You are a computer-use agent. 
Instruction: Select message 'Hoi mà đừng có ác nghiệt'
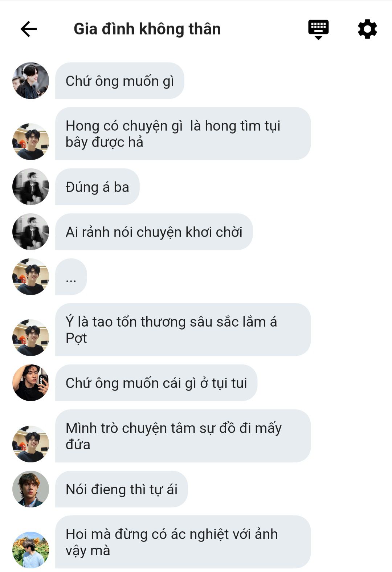[183, 542]
